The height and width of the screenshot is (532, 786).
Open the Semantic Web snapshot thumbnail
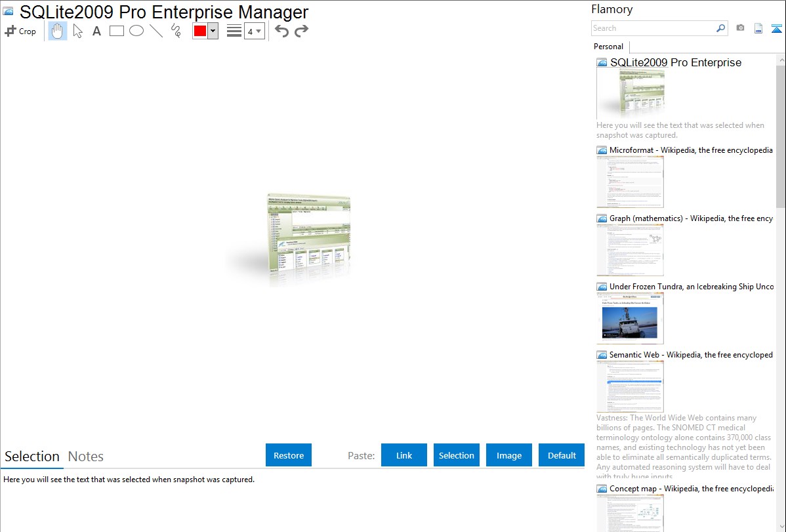[x=630, y=386]
